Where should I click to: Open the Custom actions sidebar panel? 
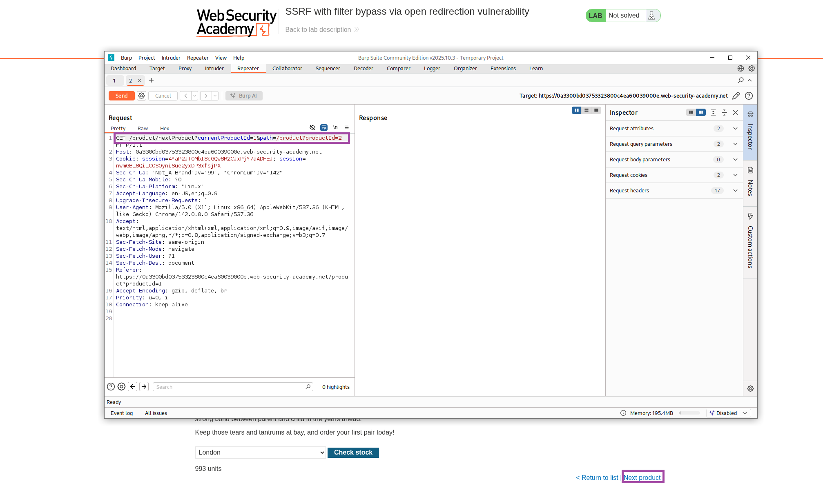click(750, 241)
